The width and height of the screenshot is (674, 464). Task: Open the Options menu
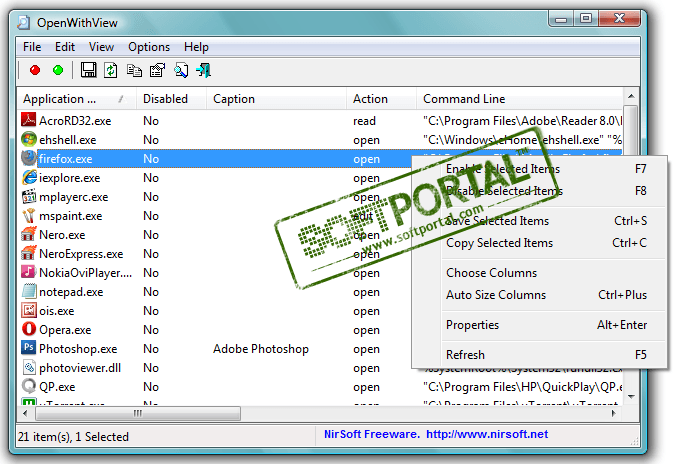pyautogui.click(x=149, y=47)
